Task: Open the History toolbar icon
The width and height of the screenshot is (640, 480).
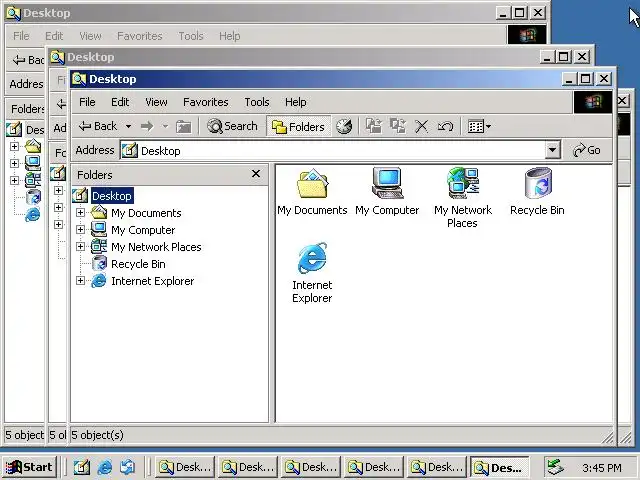Action: click(344, 127)
